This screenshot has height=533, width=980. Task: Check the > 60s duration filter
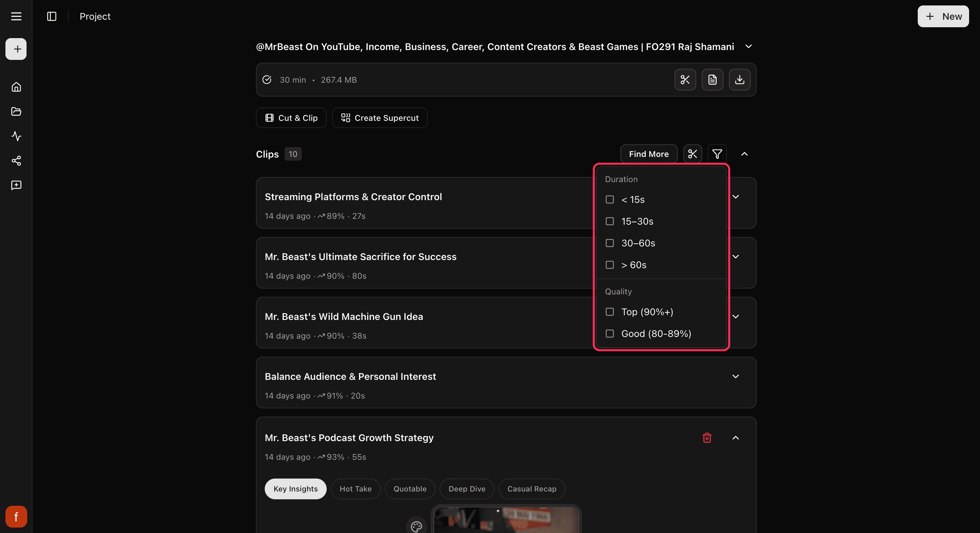[x=609, y=265]
